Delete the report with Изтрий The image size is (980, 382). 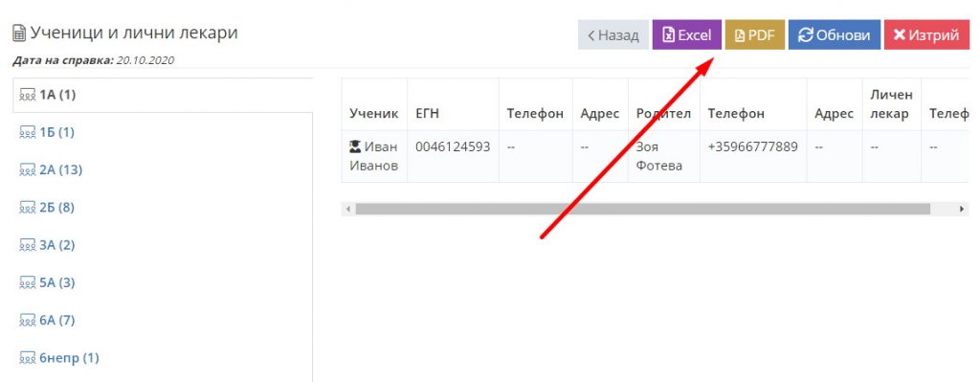pyautogui.click(x=926, y=35)
